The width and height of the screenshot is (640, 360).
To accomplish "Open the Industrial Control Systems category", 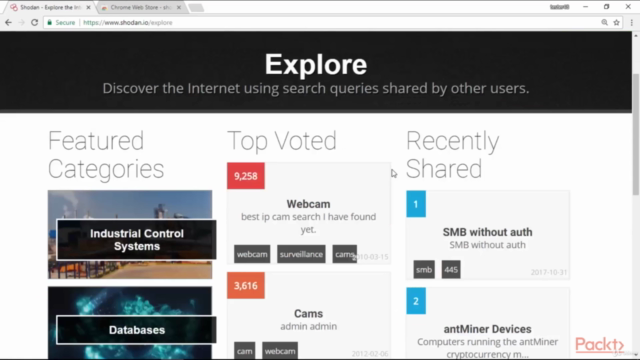I will (x=137, y=240).
